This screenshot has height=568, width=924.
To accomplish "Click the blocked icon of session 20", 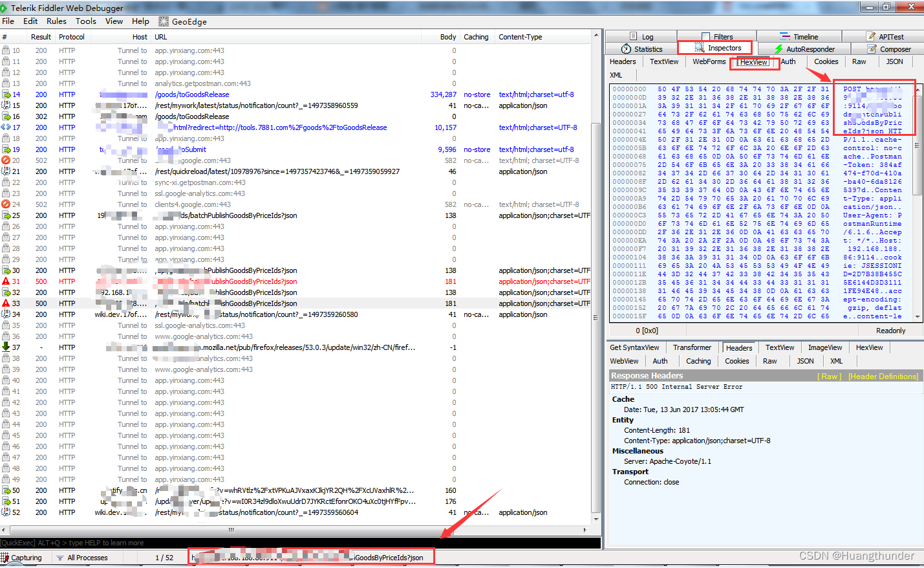I will coord(6,160).
